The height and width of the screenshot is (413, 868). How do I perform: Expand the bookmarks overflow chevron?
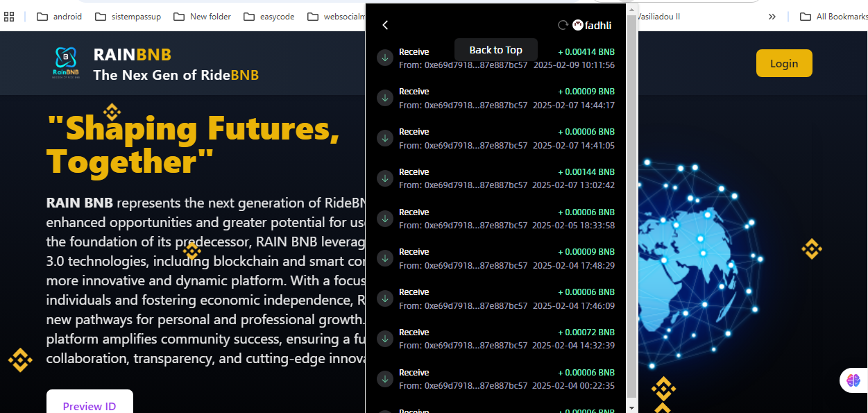pyautogui.click(x=772, y=17)
